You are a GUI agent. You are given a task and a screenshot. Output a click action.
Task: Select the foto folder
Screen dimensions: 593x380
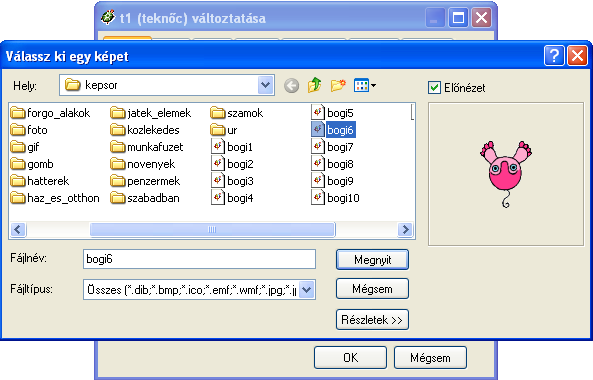coord(29,130)
